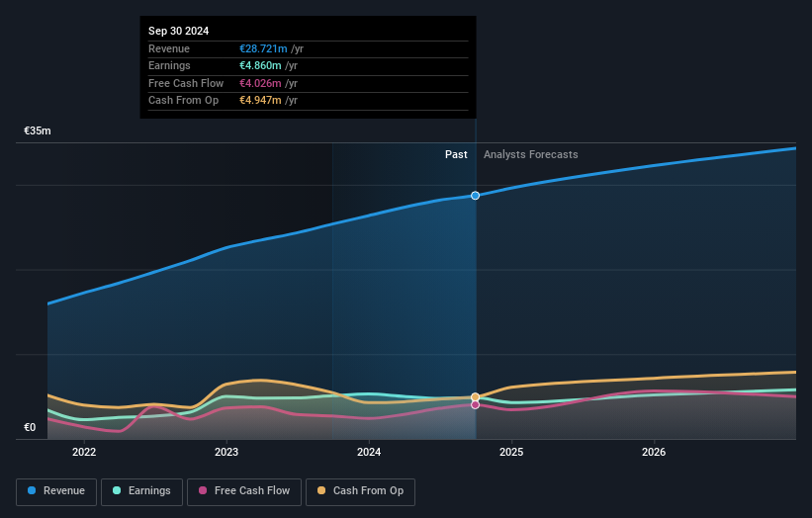The image size is (812, 518).
Task: Click the 2022 x-axis label
Action: tap(84, 453)
